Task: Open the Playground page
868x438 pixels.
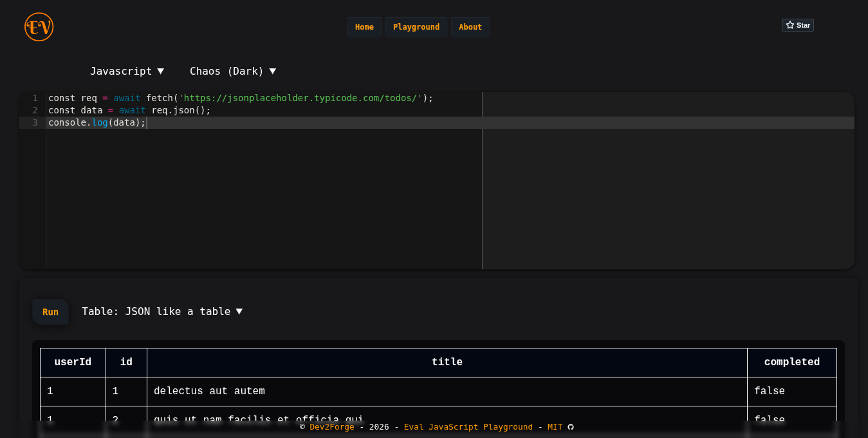Action: tap(416, 27)
